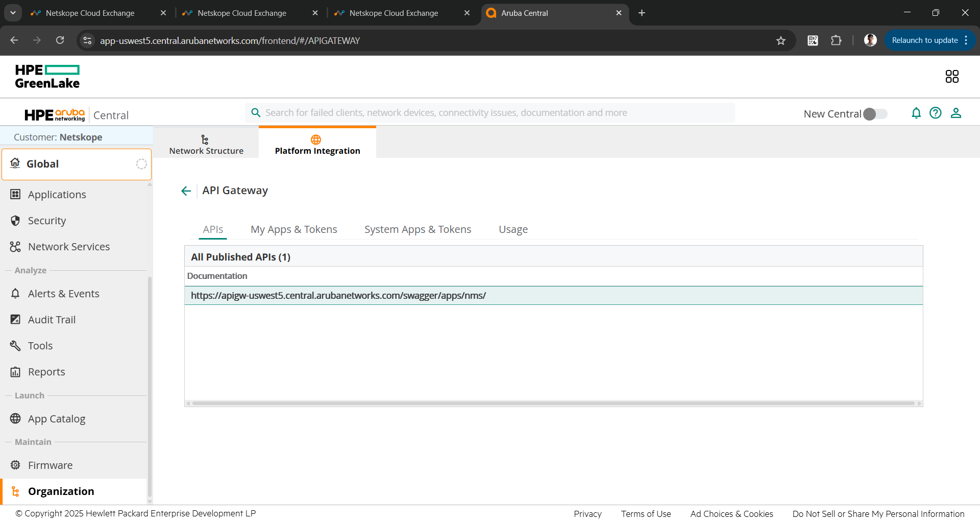Toggle the New Central switch

875,114
